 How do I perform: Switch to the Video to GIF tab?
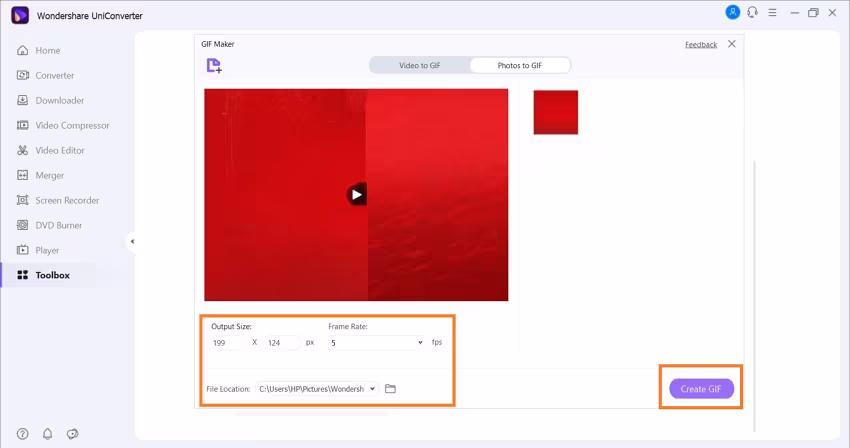[420, 65]
